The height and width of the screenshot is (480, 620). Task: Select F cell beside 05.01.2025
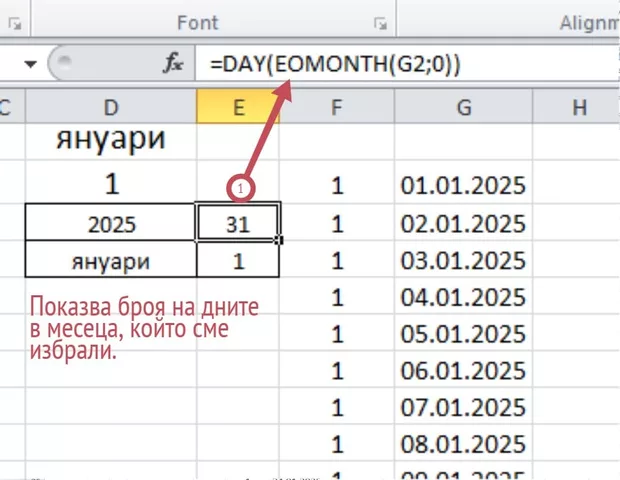point(337,333)
